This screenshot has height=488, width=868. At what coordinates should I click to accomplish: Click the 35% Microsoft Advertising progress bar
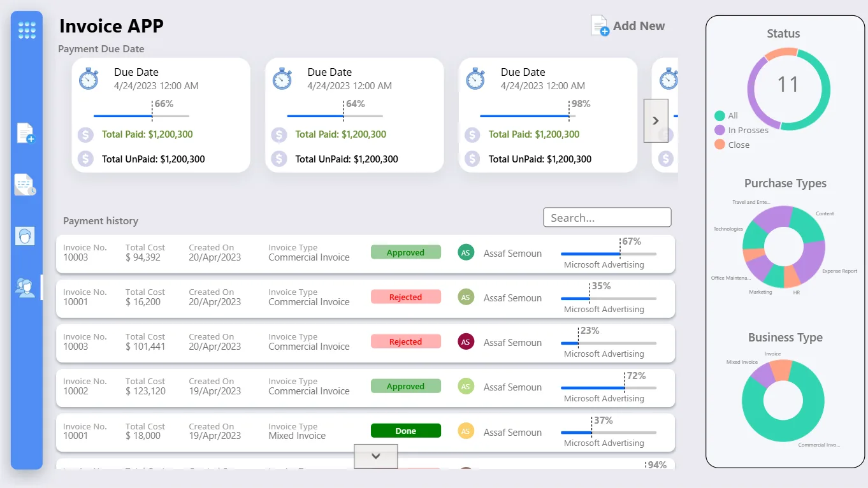pos(609,299)
